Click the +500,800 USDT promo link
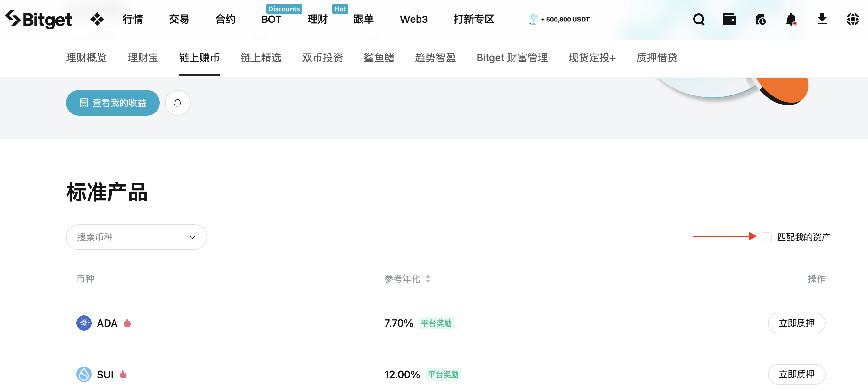The width and height of the screenshot is (868, 390). click(x=566, y=19)
